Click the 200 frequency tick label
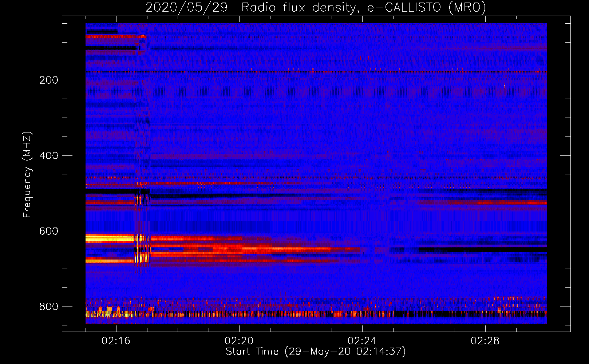The height and width of the screenshot is (364, 589). [49, 80]
